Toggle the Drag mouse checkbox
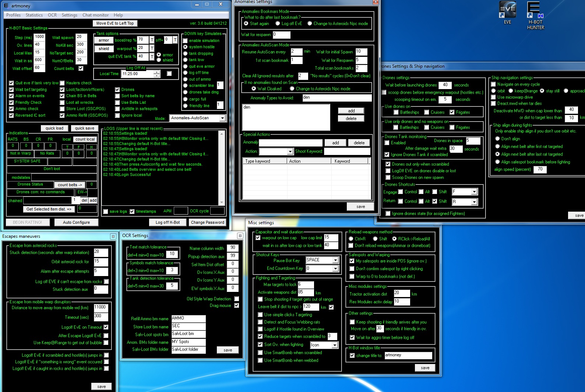Screen dimensions: 585x392 click(237, 306)
